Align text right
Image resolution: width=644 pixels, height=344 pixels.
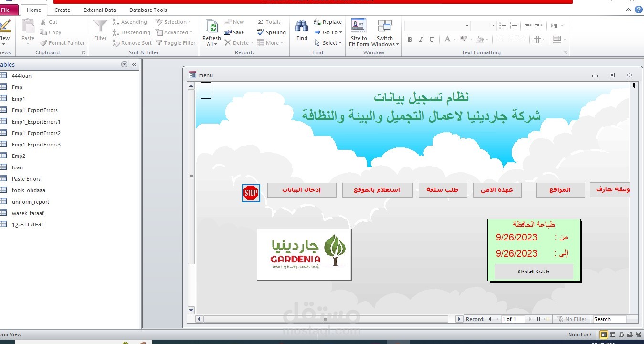tap(522, 40)
